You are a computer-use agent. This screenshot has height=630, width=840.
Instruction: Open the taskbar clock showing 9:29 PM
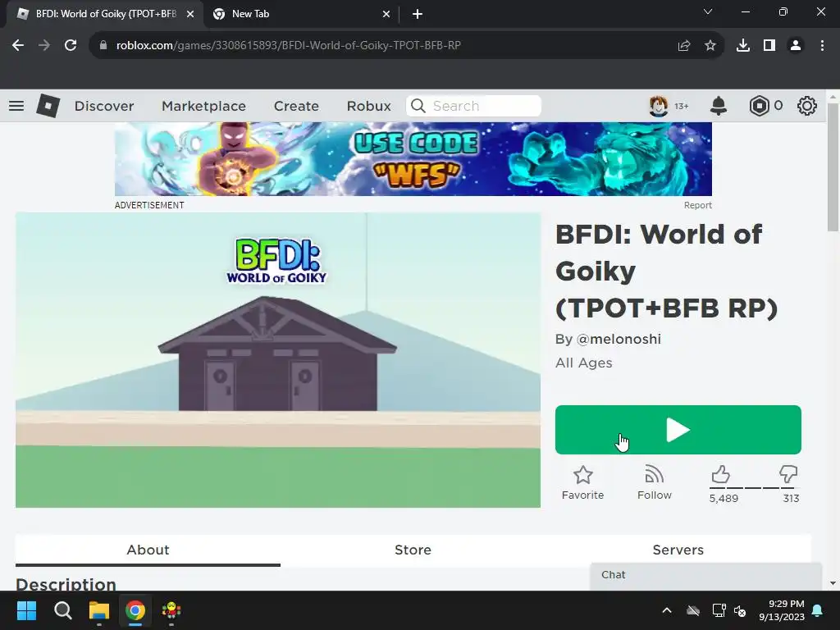[782, 610]
